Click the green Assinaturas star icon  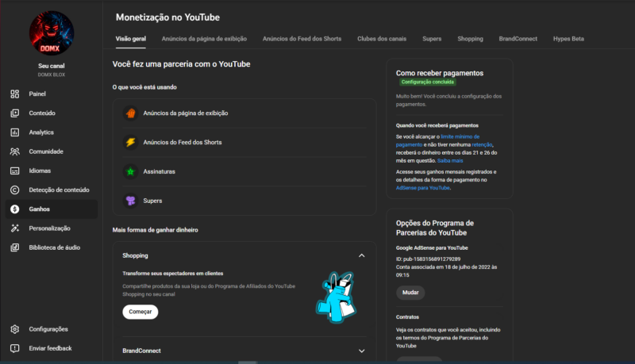(x=130, y=171)
